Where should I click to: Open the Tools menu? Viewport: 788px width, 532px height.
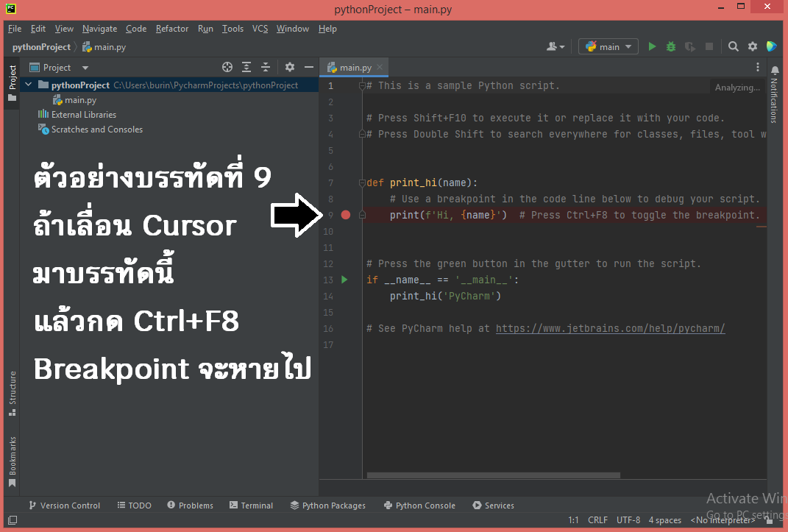233,29
